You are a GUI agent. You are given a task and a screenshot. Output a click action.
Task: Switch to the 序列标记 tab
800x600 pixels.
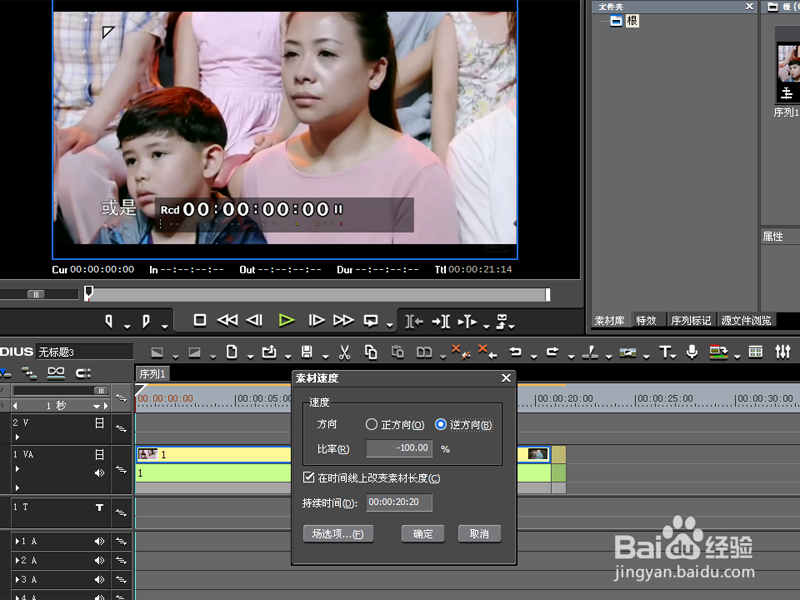point(691,320)
